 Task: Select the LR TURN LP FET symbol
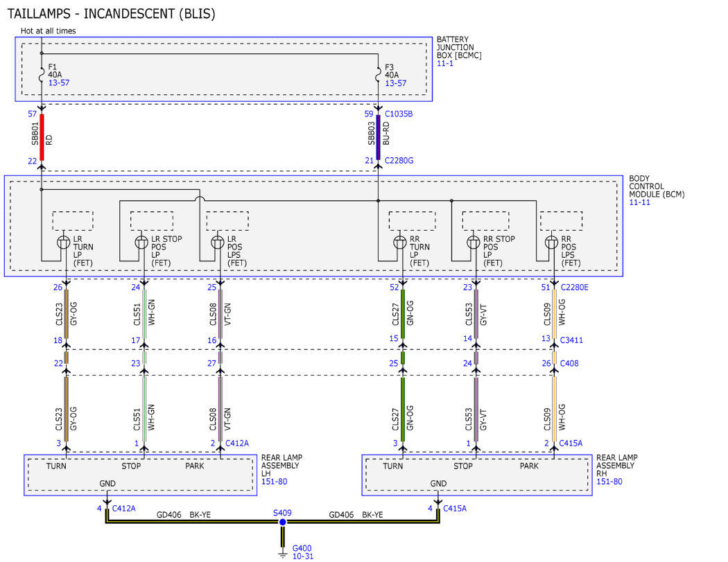(x=64, y=243)
